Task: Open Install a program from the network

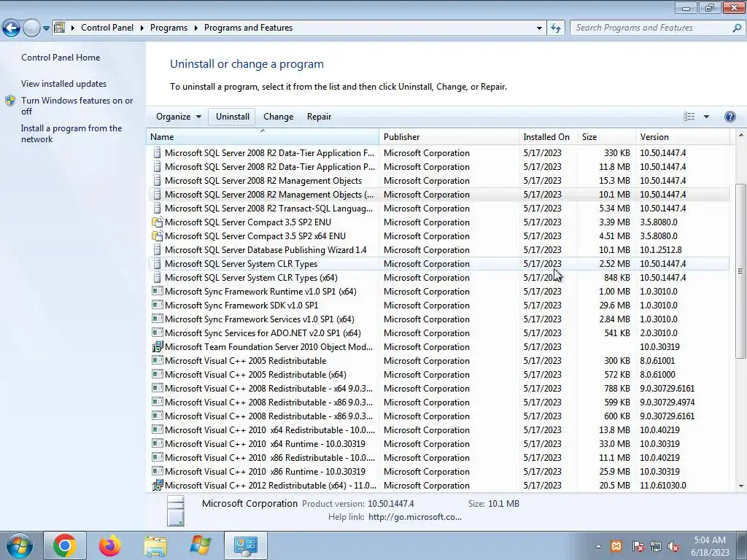Action: [x=71, y=133]
